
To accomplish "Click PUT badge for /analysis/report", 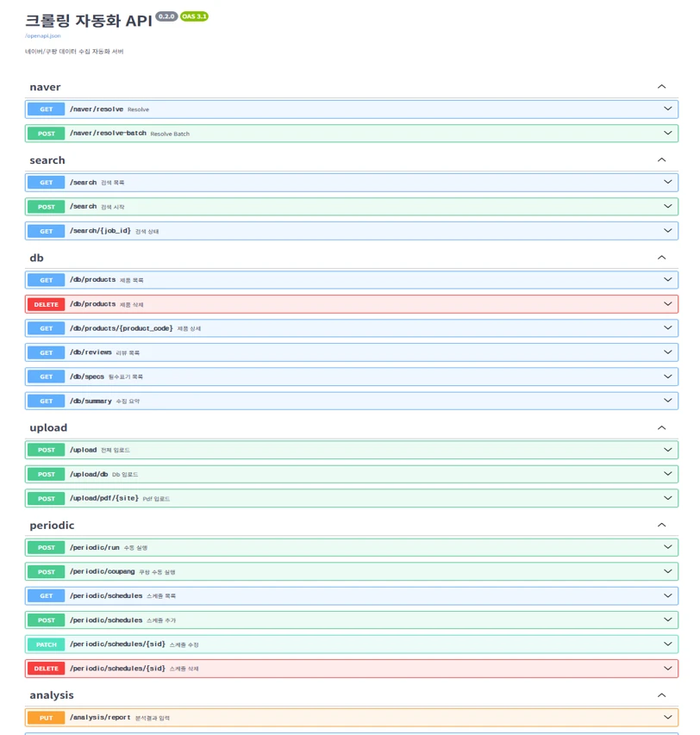I will [46, 718].
